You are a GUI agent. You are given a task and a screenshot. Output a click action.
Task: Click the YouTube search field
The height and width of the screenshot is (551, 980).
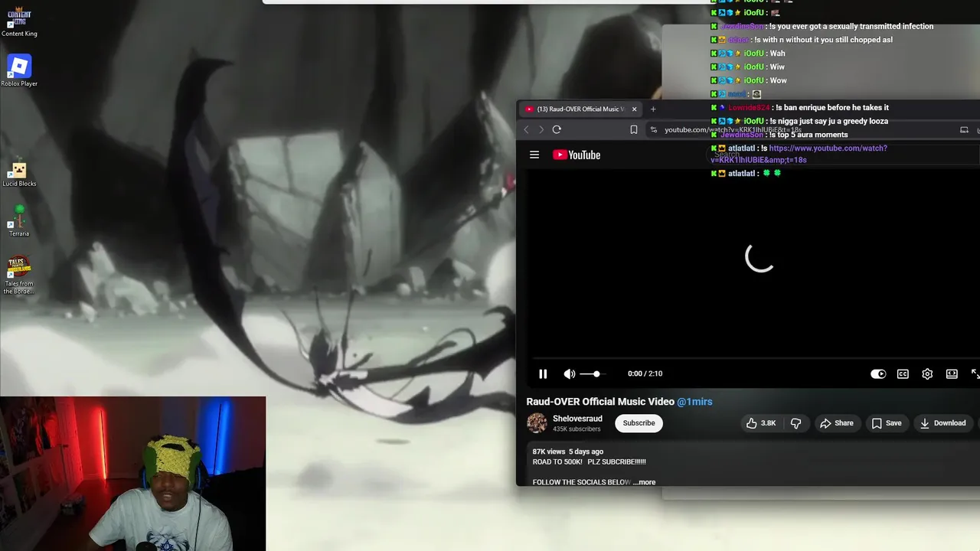[x=842, y=155]
